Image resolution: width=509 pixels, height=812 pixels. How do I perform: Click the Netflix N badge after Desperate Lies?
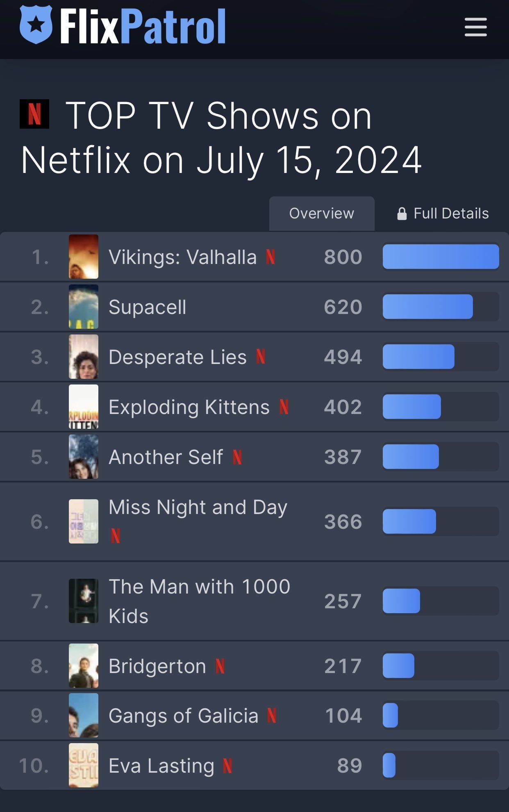pyautogui.click(x=261, y=357)
